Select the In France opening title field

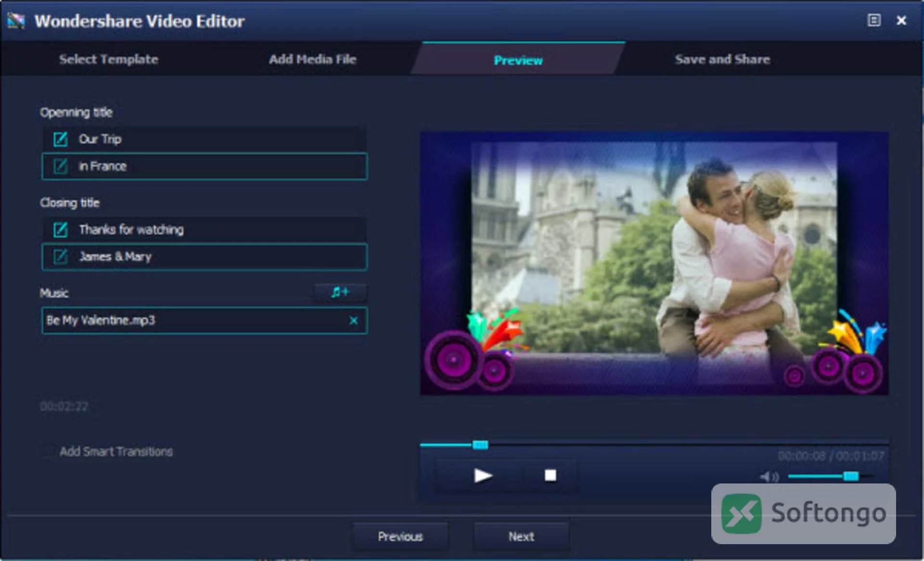pos(205,166)
